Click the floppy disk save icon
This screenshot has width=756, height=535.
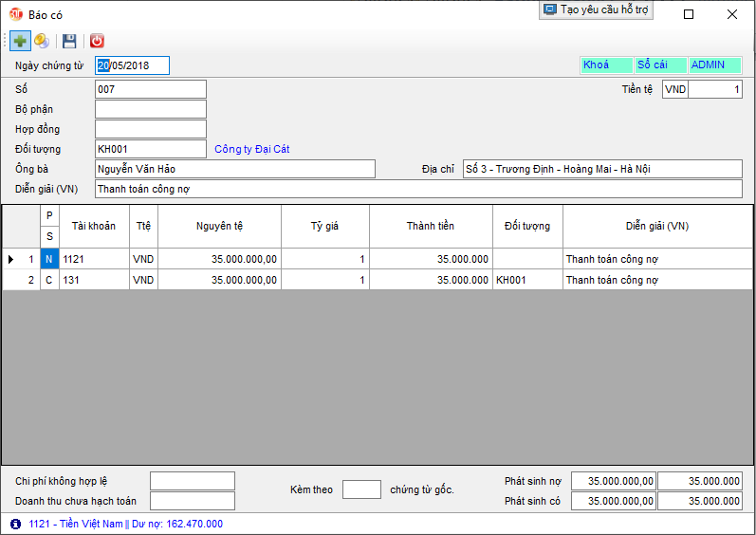[69, 41]
